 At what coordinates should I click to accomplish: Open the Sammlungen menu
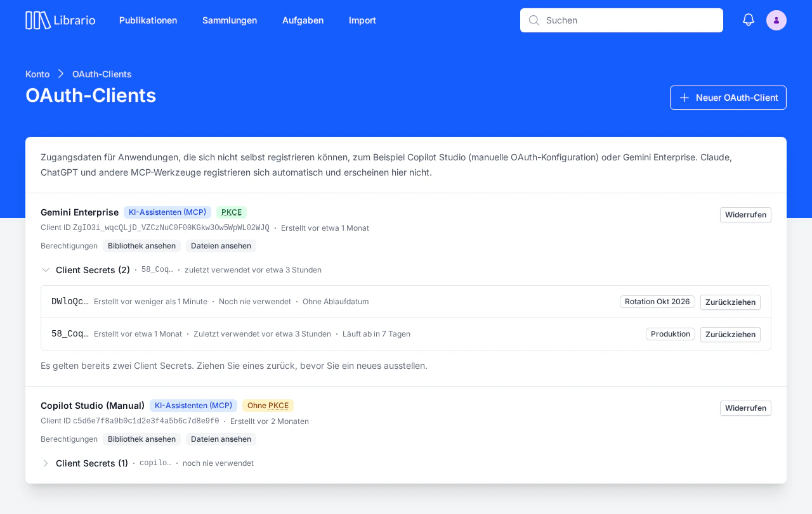tap(230, 20)
